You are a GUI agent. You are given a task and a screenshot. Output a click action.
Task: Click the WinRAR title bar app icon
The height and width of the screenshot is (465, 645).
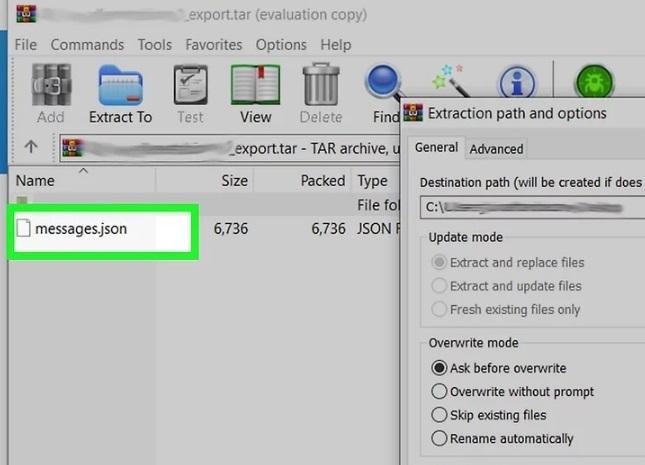coord(26,14)
